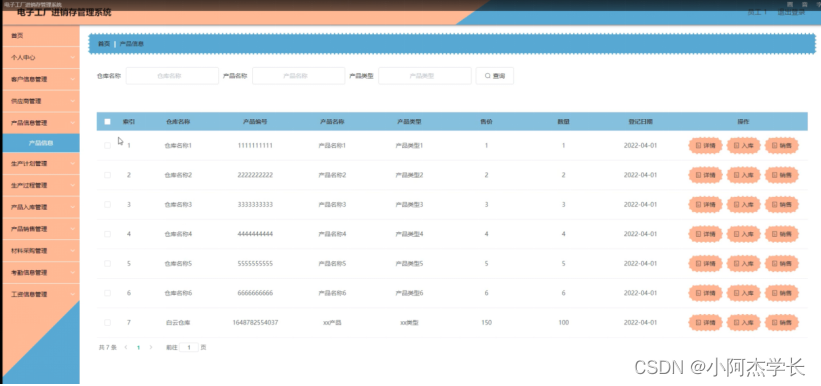The height and width of the screenshot is (386, 821).
Task: Expand the 供应商管理 sidebar menu
Action: click(x=41, y=101)
